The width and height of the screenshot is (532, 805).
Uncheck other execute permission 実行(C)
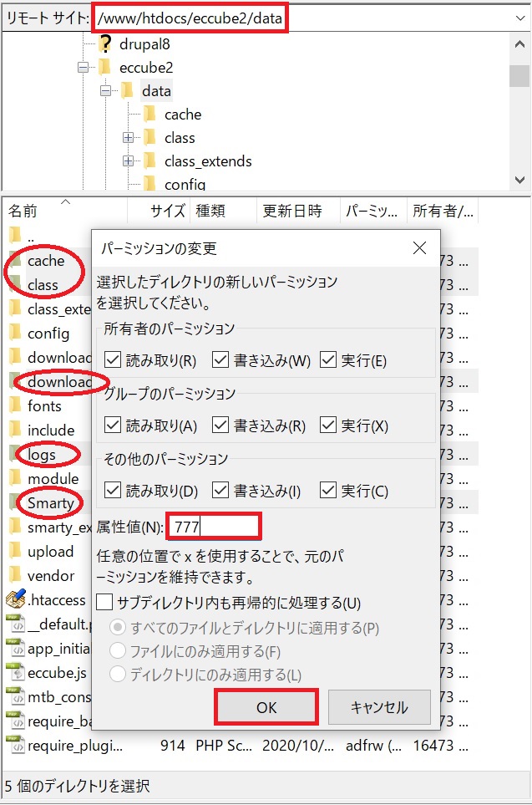coord(328,491)
